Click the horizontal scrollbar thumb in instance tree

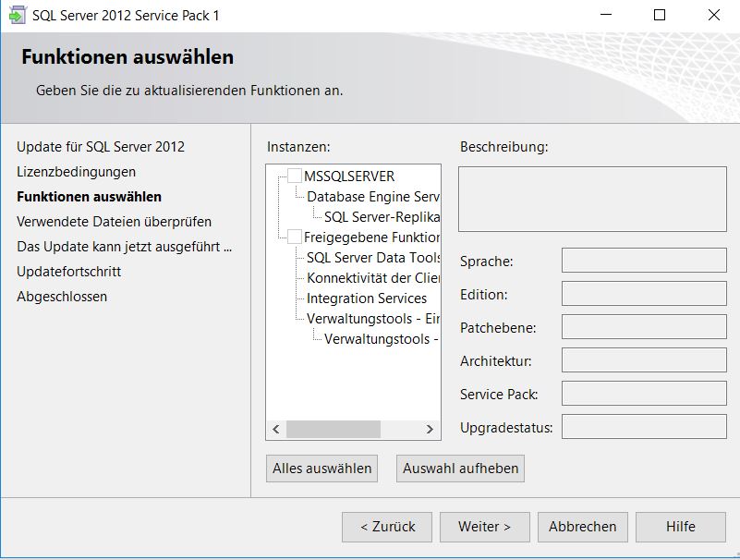pyautogui.click(x=334, y=429)
